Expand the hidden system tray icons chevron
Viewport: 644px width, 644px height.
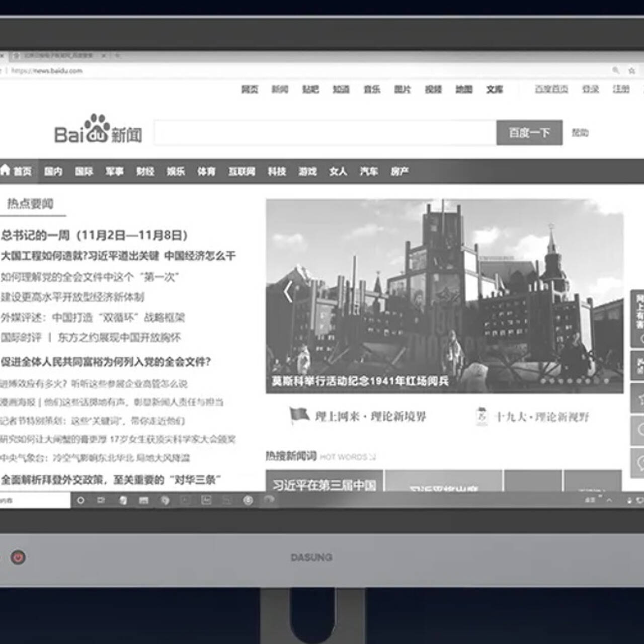tap(609, 500)
